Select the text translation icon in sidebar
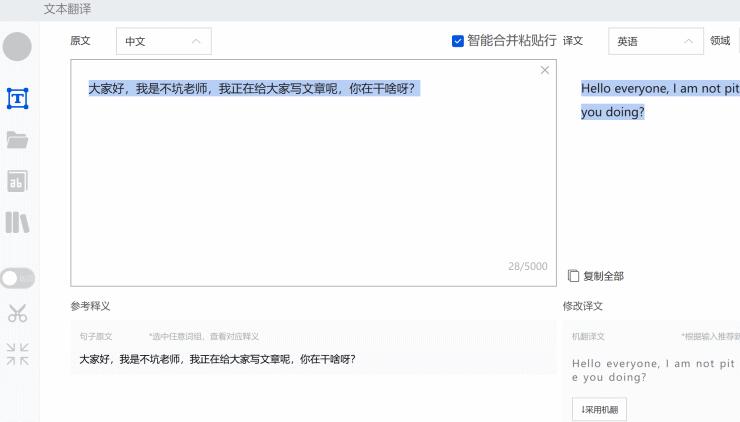 17,98
